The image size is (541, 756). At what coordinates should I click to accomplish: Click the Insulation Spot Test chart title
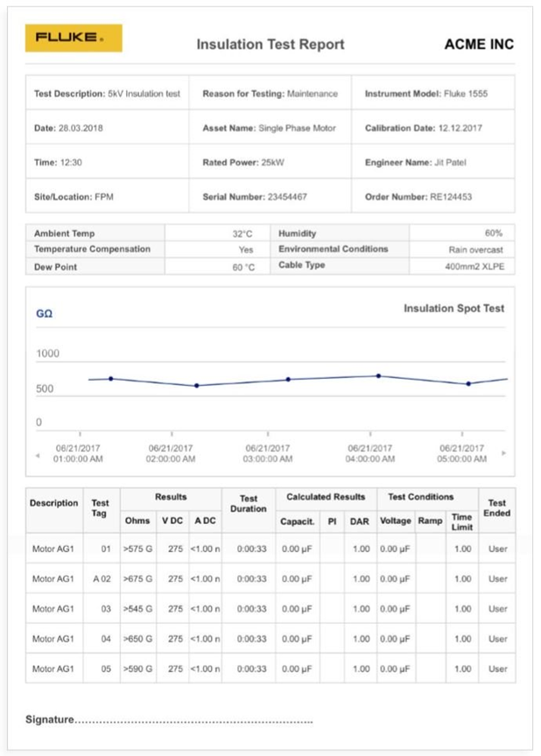click(x=453, y=308)
